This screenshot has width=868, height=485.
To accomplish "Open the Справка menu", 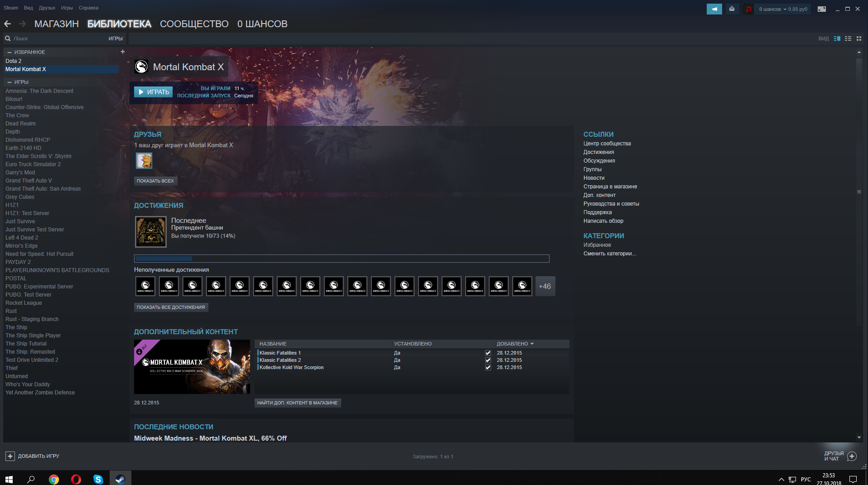I will coord(88,8).
